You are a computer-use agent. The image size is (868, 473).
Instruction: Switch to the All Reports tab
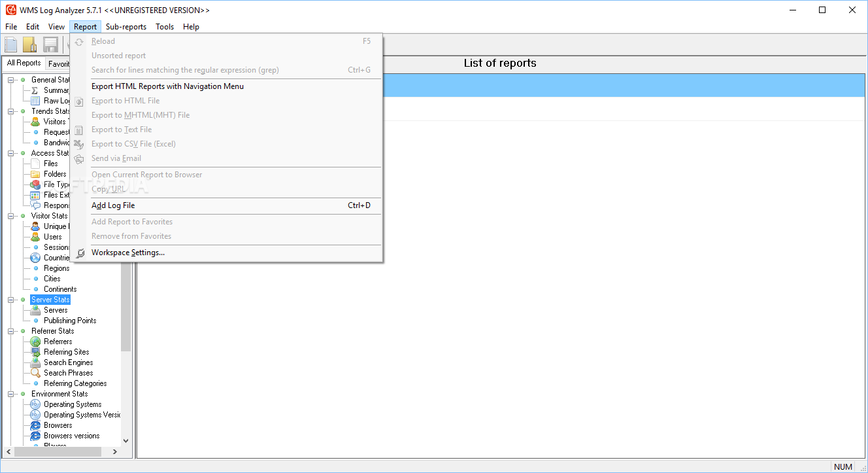[24, 63]
